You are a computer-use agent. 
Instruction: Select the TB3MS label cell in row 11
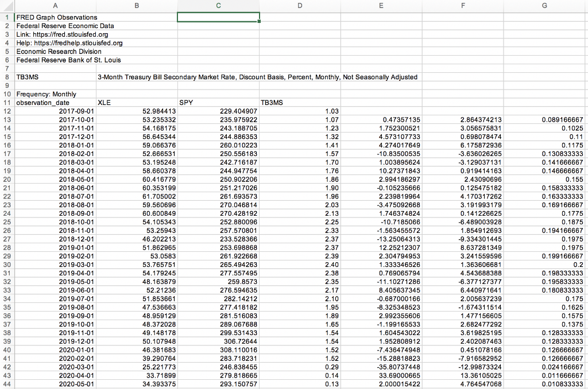300,103
